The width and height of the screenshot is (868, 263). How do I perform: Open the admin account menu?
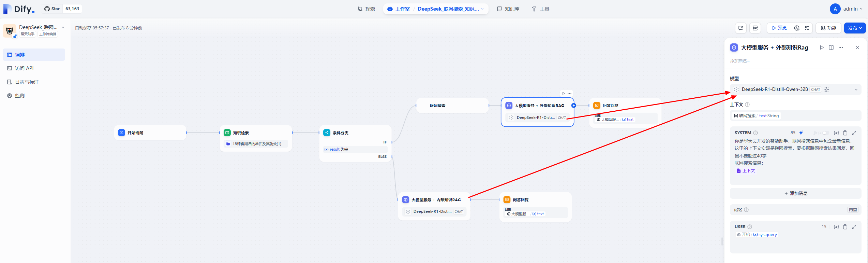pos(847,9)
